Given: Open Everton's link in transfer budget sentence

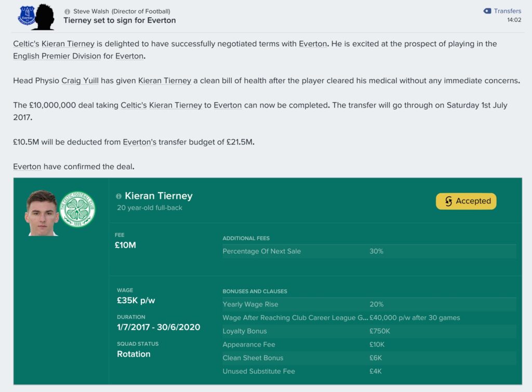Looking at the screenshot, I should (139, 142).
